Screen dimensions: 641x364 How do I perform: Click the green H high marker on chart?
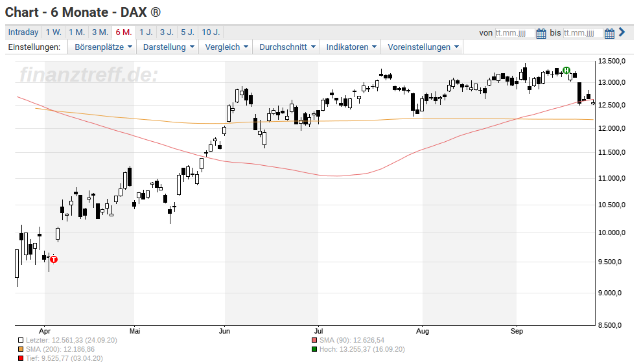coord(566,70)
